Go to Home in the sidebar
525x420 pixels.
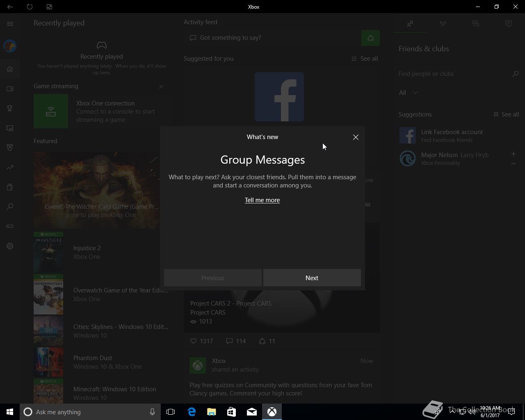(x=10, y=69)
